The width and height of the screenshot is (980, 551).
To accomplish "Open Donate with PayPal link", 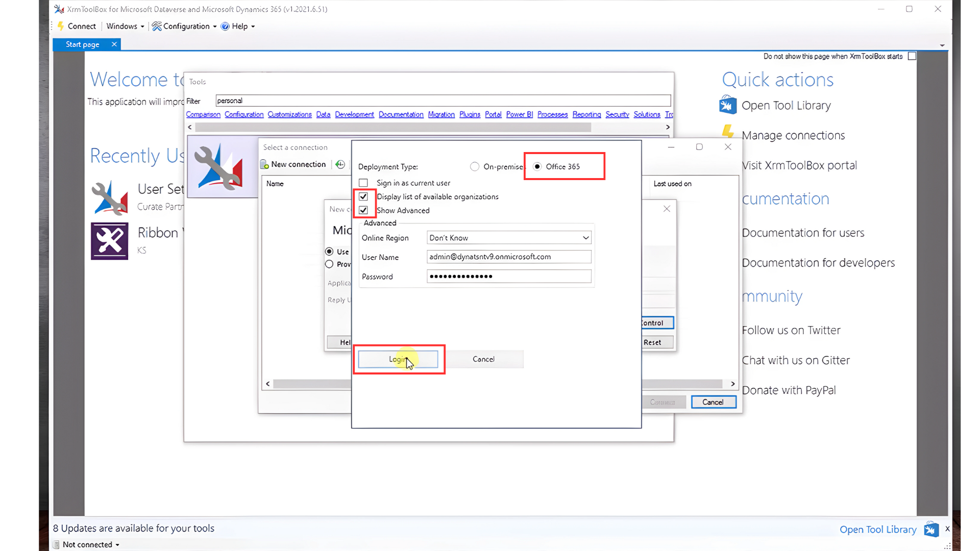I will click(x=789, y=390).
